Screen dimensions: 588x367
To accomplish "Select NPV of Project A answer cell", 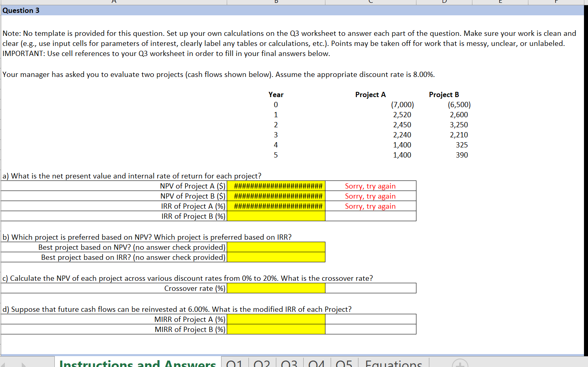I will pos(276,186).
